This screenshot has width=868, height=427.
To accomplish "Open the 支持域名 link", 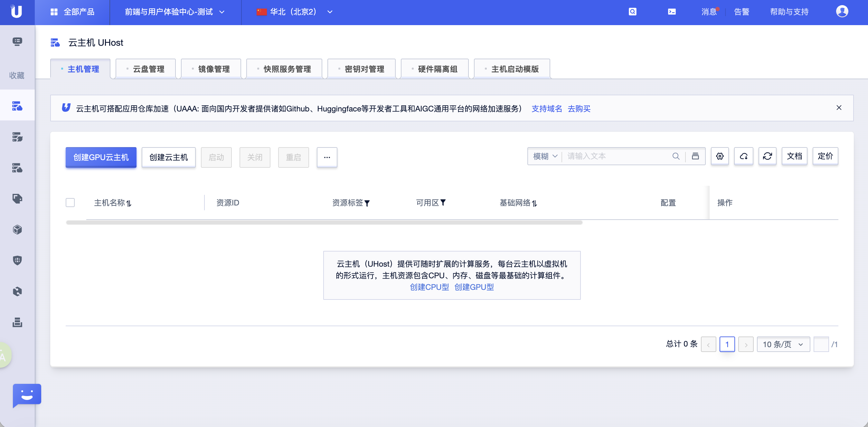I will [547, 109].
